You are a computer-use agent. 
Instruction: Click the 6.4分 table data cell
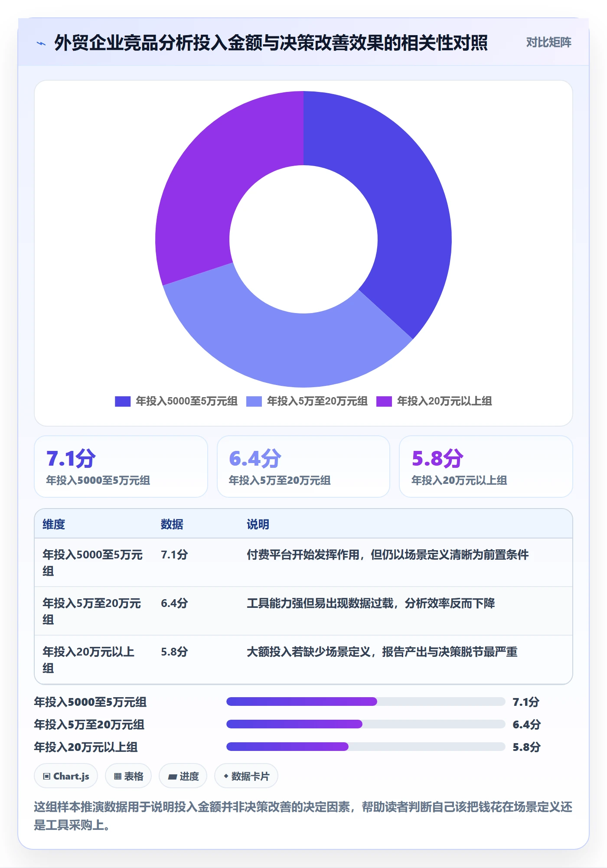[174, 604]
